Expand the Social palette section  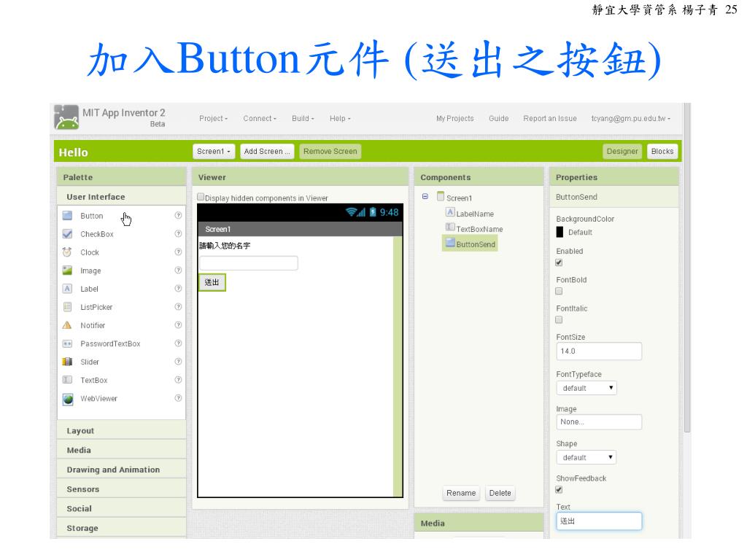tap(122, 508)
